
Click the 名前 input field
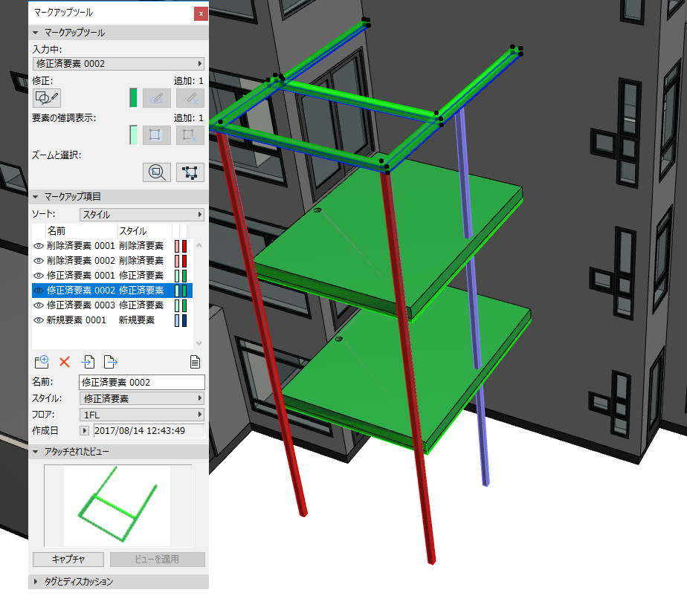click(142, 382)
